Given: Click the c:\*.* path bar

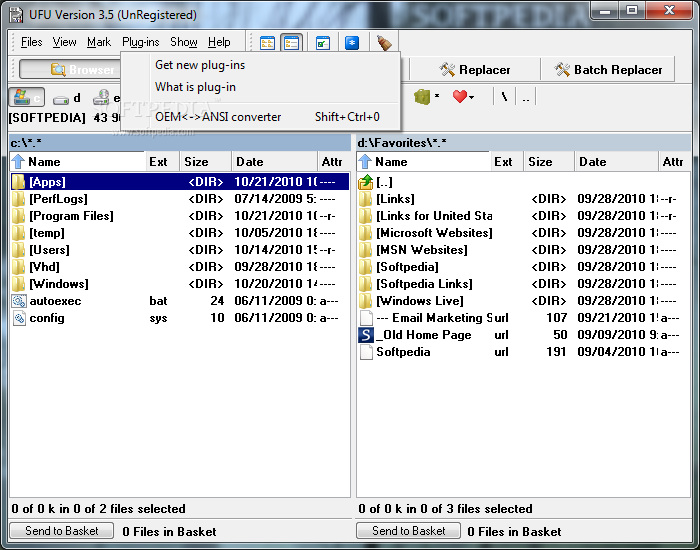Looking at the screenshot, I should (x=180, y=143).
